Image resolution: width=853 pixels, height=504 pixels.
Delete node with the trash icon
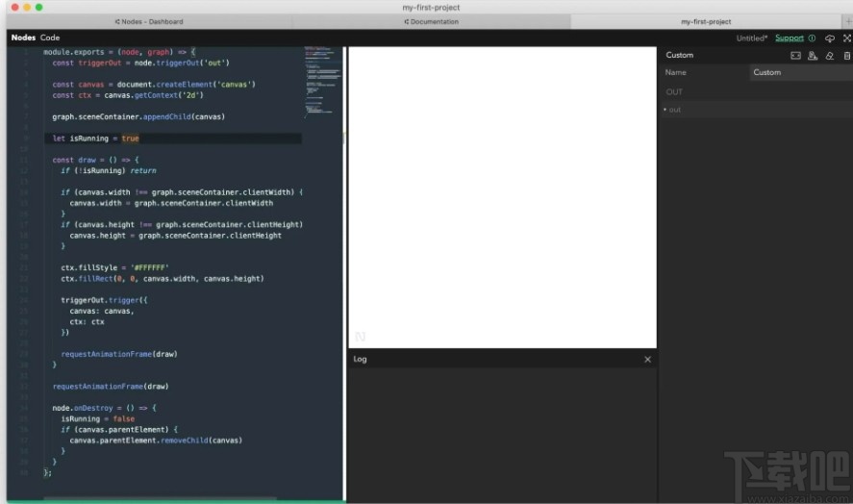pyautogui.click(x=846, y=56)
